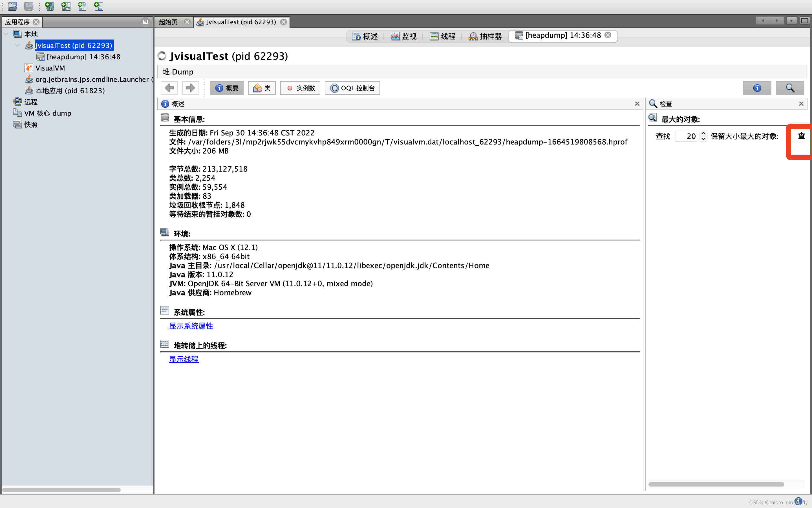The height and width of the screenshot is (508, 812).
Task: Toggle the 概要 view button
Action: [x=227, y=88]
